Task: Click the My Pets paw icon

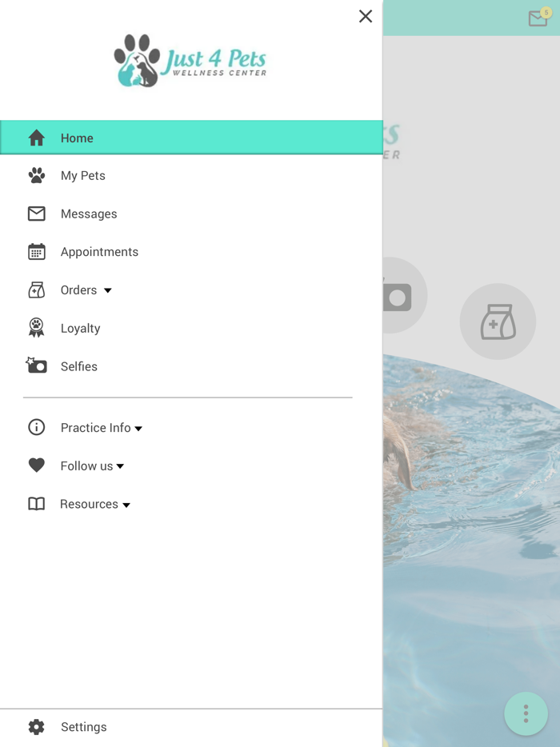Action: tap(36, 175)
